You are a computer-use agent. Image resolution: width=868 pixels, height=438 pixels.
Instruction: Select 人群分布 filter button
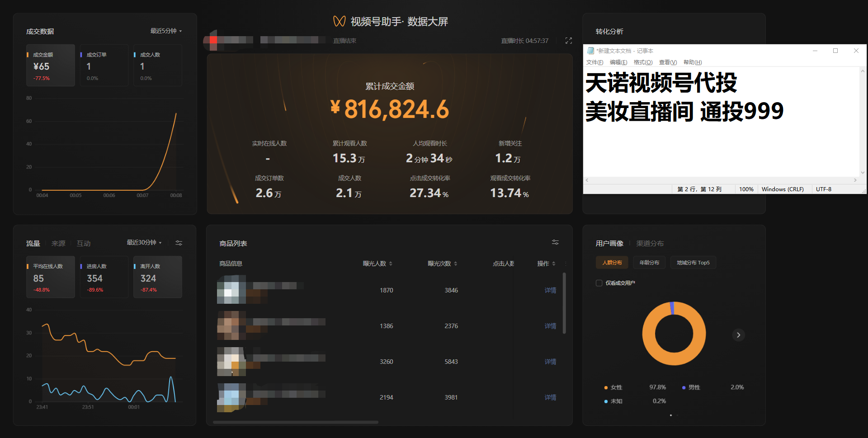point(612,263)
